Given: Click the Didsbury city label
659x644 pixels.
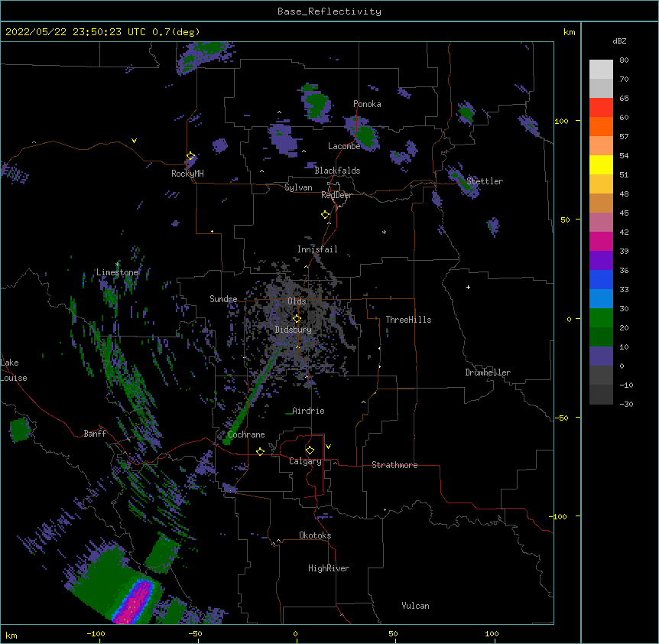Looking at the screenshot, I should [x=294, y=330].
